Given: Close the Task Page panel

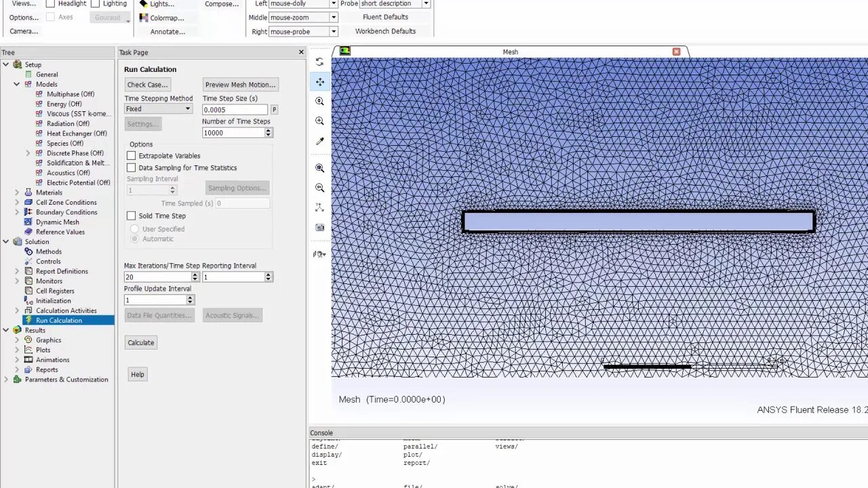Looking at the screenshot, I should point(301,52).
